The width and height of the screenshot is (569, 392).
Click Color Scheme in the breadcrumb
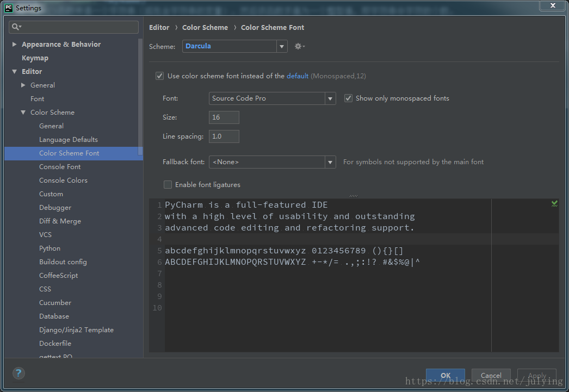click(x=205, y=28)
